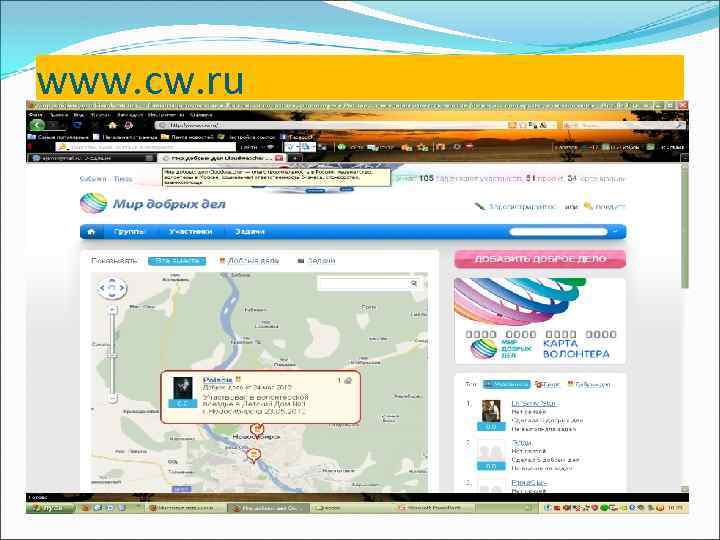Open Polecia profile link in popup
Screen dimensions: 720x540
coord(218,380)
